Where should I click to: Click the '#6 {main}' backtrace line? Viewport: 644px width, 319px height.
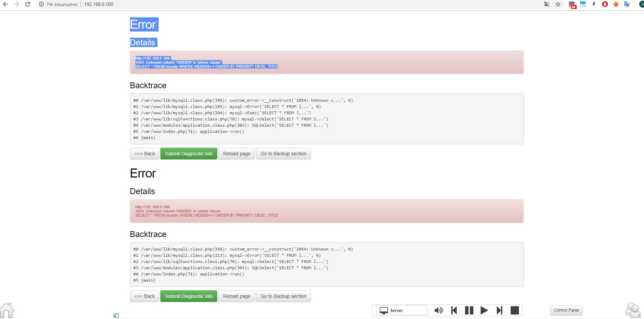pos(144,138)
